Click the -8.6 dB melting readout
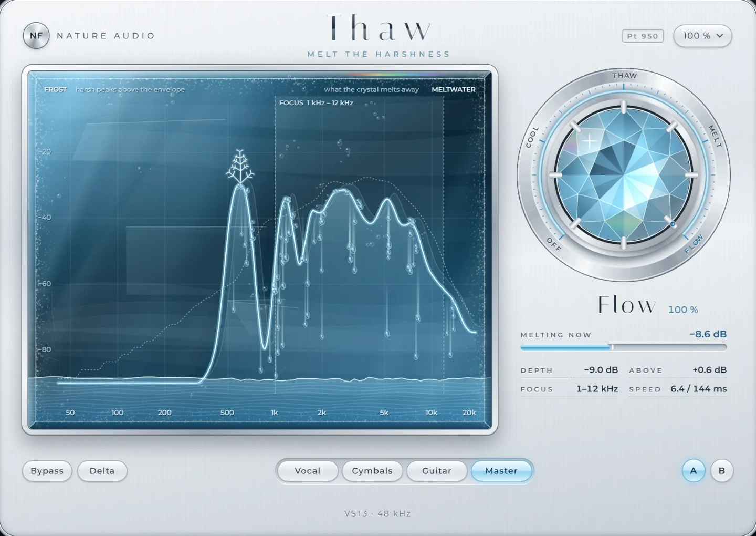 point(708,334)
